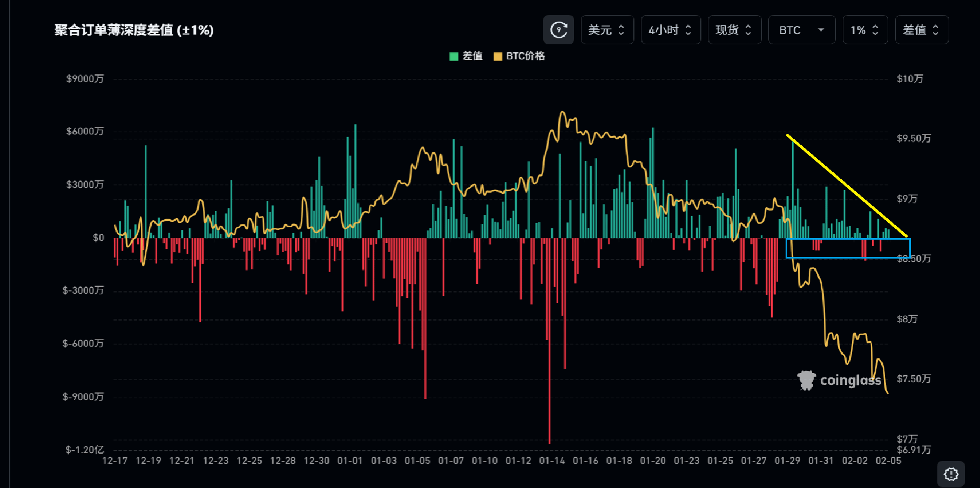Open the 美元 currency dropdown
980x488 pixels.
pos(607,30)
